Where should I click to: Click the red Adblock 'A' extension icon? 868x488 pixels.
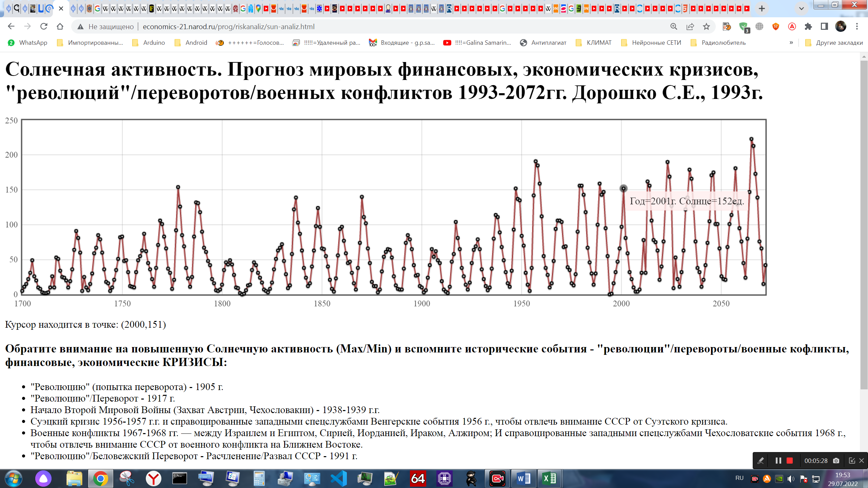tap(792, 26)
